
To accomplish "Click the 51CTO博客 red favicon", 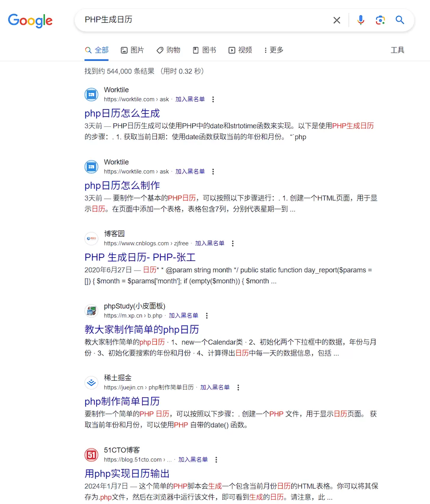I will tap(91, 455).
